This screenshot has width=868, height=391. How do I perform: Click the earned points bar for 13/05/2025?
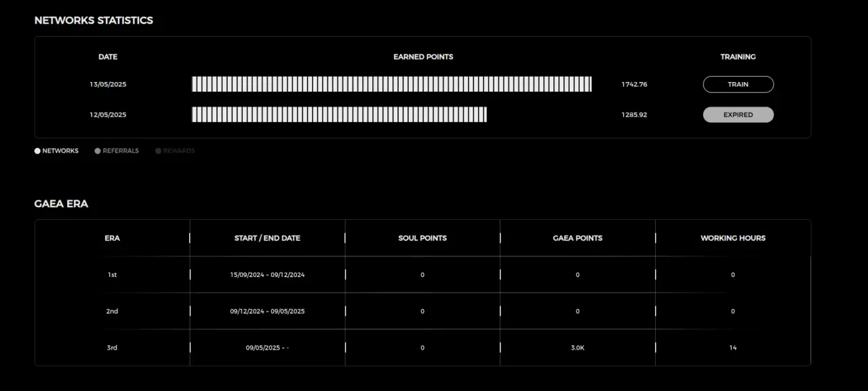392,84
